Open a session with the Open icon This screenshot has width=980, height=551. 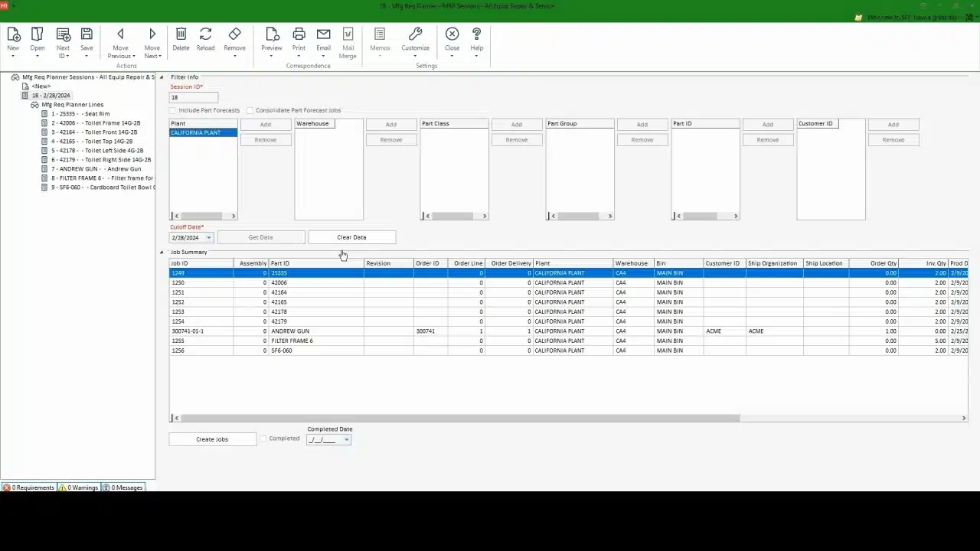coord(37,34)
